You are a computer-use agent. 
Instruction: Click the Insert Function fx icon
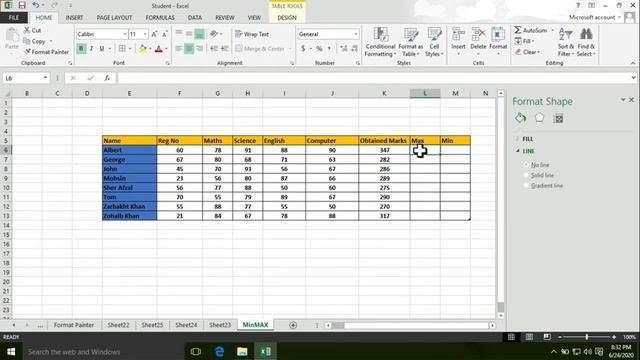107,78
